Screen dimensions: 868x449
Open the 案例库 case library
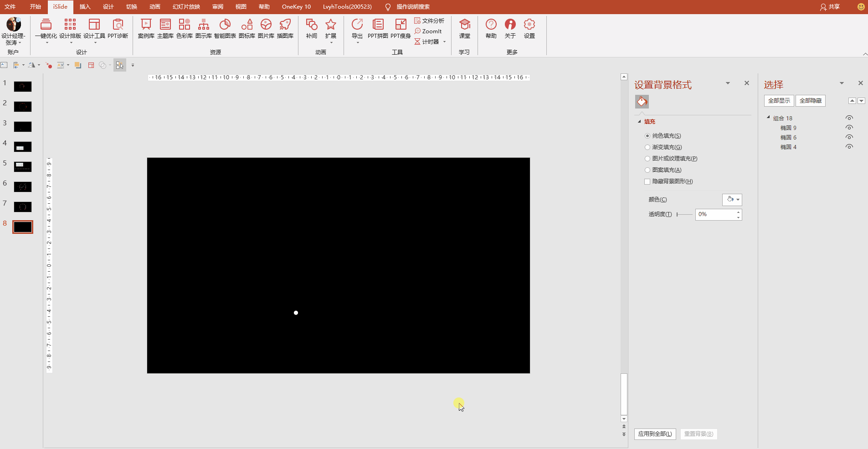point(146,28)
